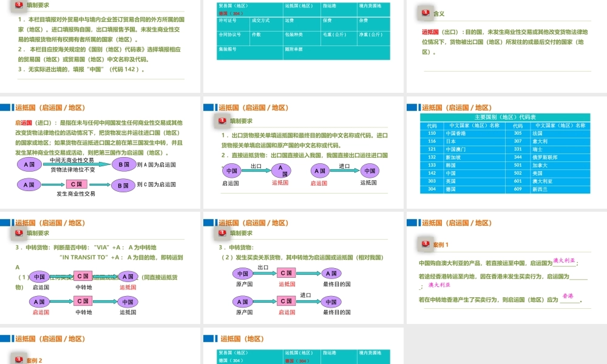
Task: Click the 许可证号 cell in the form table
Action: pos(233,24)
